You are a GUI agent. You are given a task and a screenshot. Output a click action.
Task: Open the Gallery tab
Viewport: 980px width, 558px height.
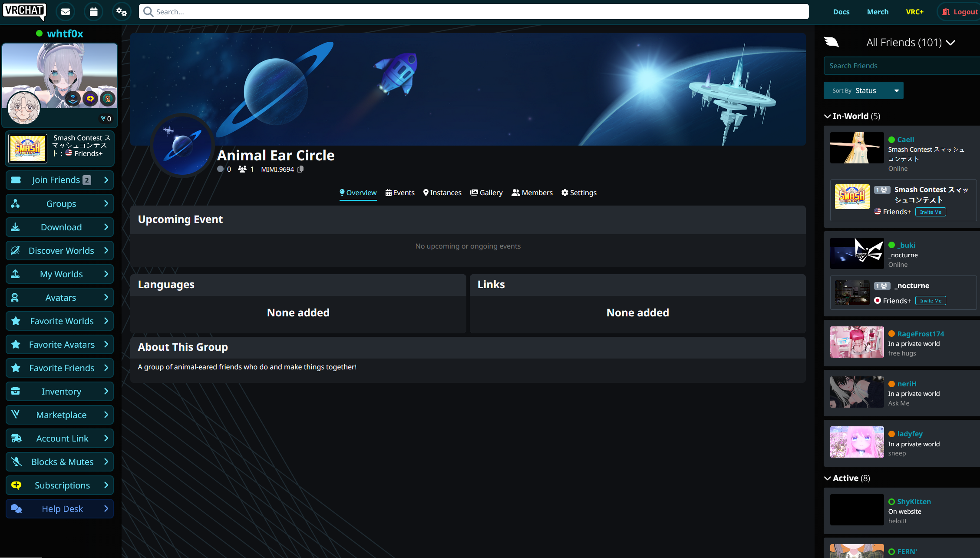(486, 193)
